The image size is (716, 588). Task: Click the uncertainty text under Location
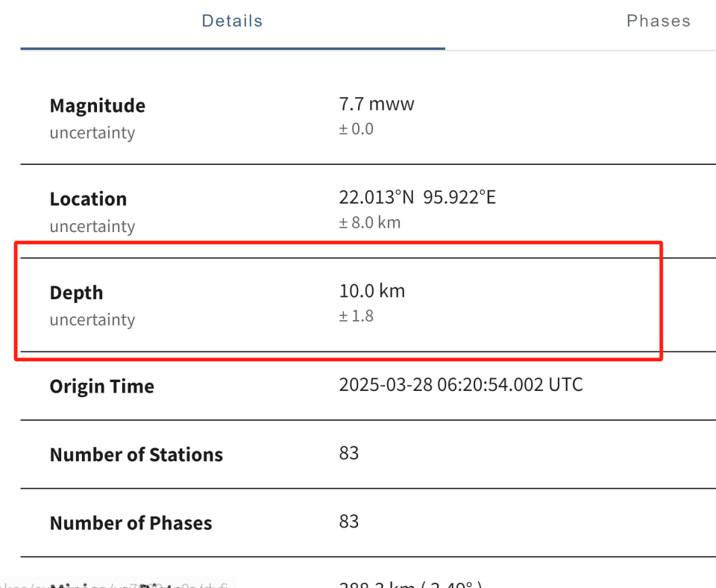click(x=92, y=227)
